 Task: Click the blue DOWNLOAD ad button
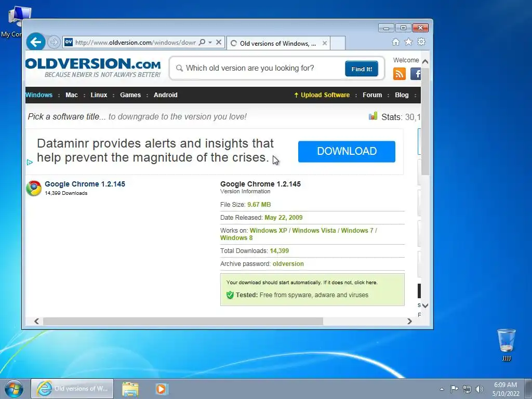click(x=347, y=151)
